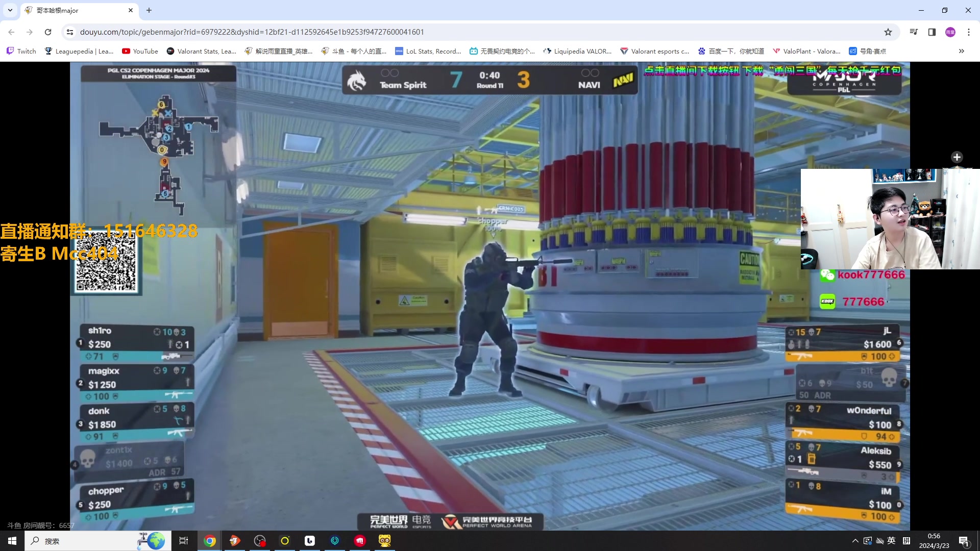Image resolution: width=980 pixels, height=551 pixels.
Task: Open a new browser tab
Action: (x=149, y=10)
